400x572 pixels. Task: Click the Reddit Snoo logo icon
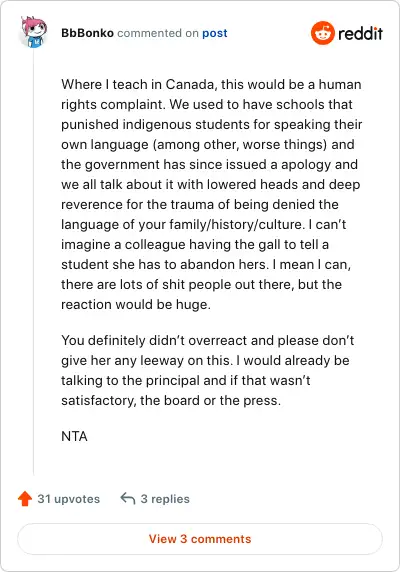click(x=323, y=33)
